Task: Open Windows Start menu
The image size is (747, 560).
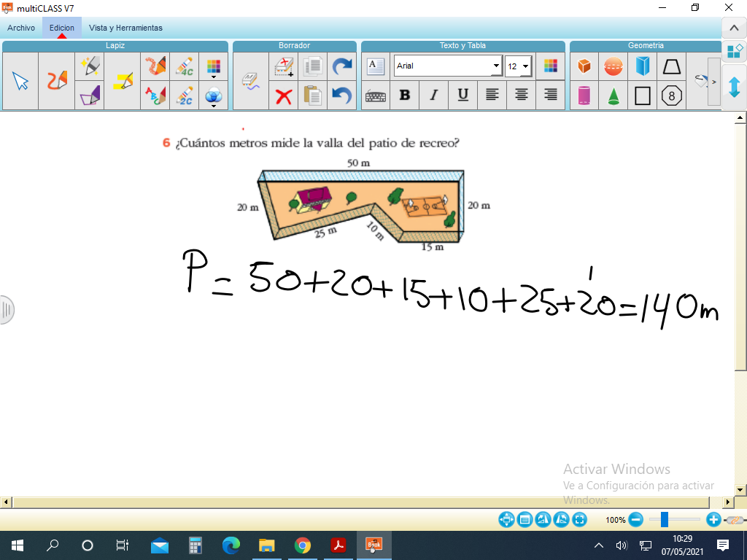Action: [18, 545]
